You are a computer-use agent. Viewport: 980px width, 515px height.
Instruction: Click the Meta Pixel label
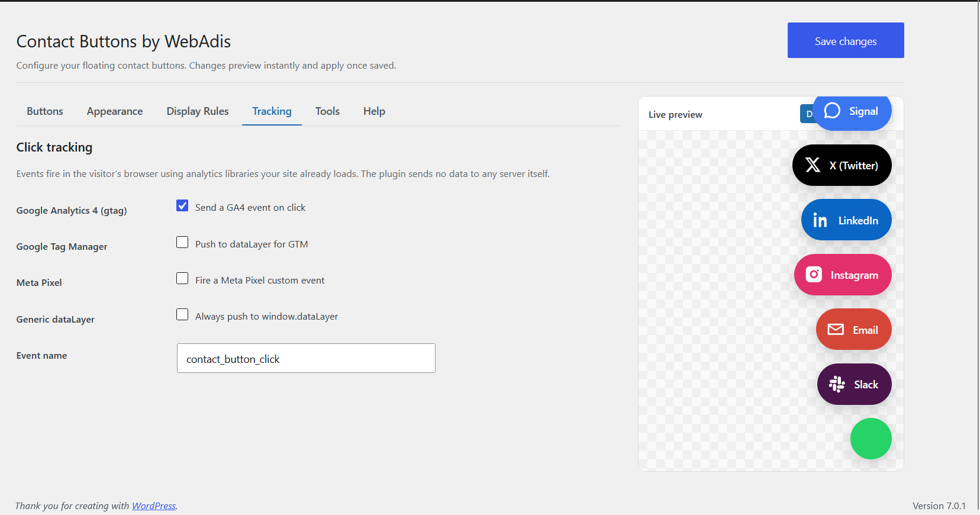click(39, 283)
